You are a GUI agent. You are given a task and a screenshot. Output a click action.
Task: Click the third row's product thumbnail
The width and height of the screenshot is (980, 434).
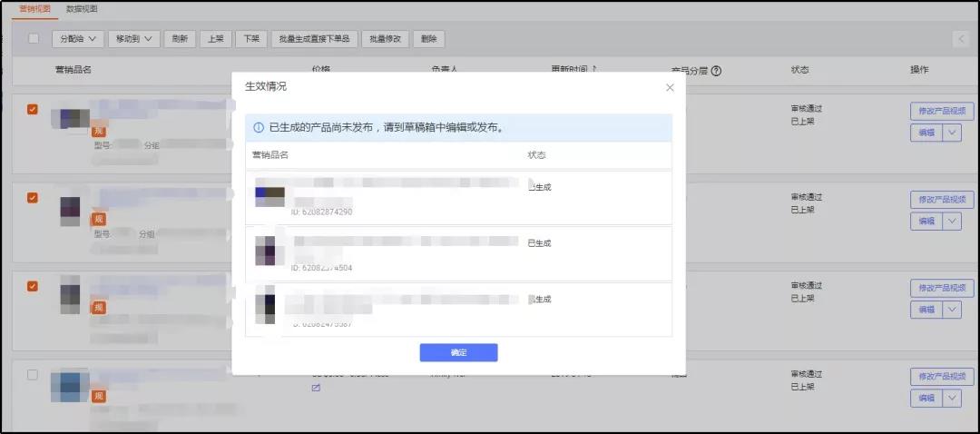pos(70,294)
